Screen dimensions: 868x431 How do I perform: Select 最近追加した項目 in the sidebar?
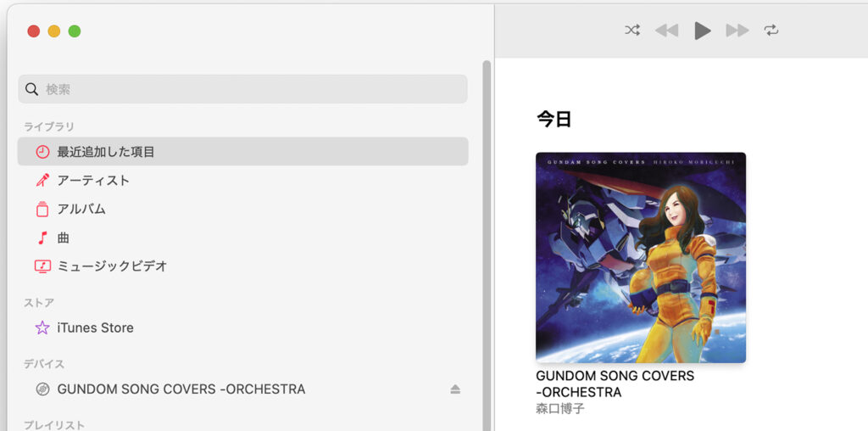coord(242,151)
